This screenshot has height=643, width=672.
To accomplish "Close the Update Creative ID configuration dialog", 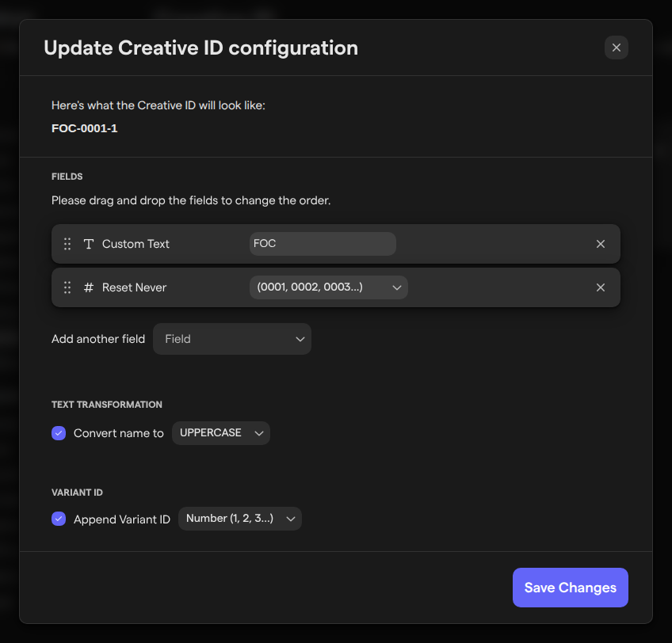I will tap(616, 48).
